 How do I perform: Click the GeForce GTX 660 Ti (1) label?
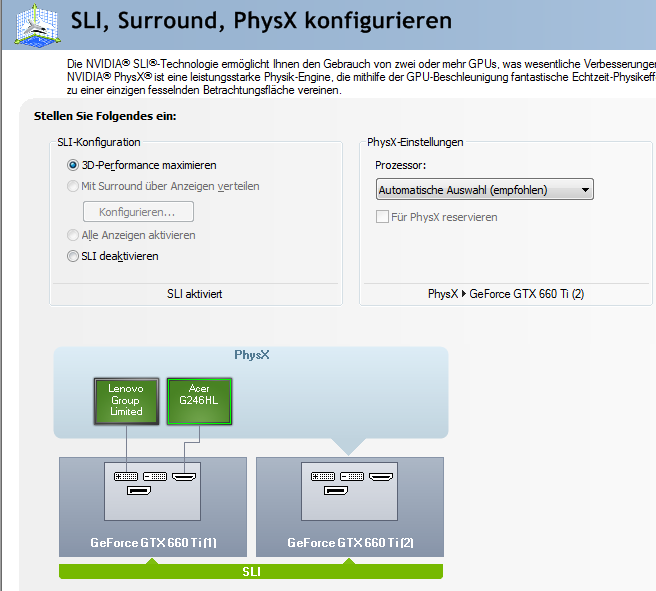coord(154,542)
